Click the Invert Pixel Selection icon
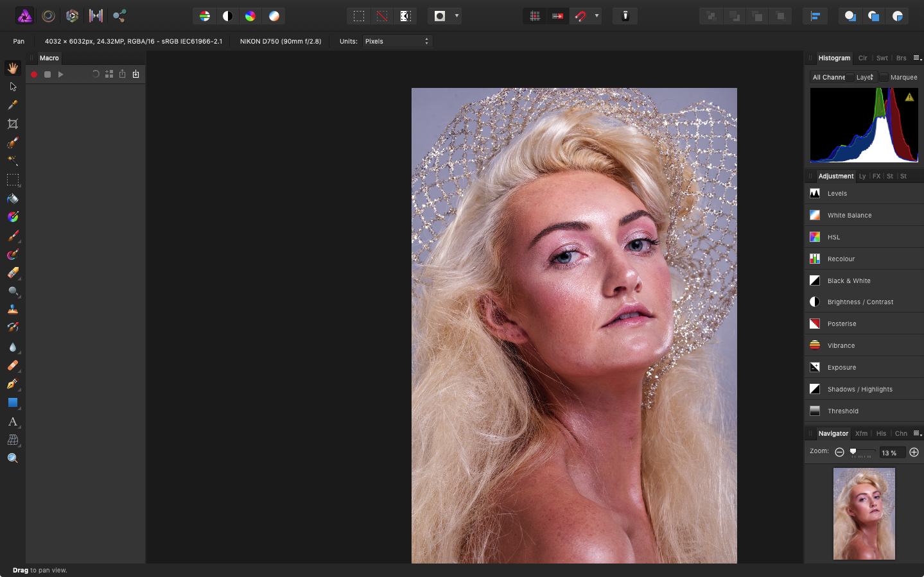 coord(405,16)
